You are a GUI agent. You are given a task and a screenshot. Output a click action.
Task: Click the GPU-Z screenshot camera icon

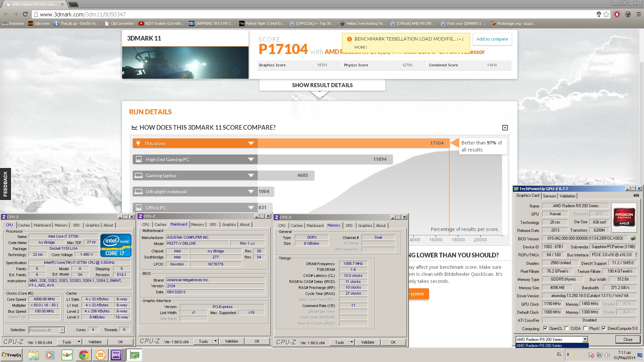tap(636, 195)
